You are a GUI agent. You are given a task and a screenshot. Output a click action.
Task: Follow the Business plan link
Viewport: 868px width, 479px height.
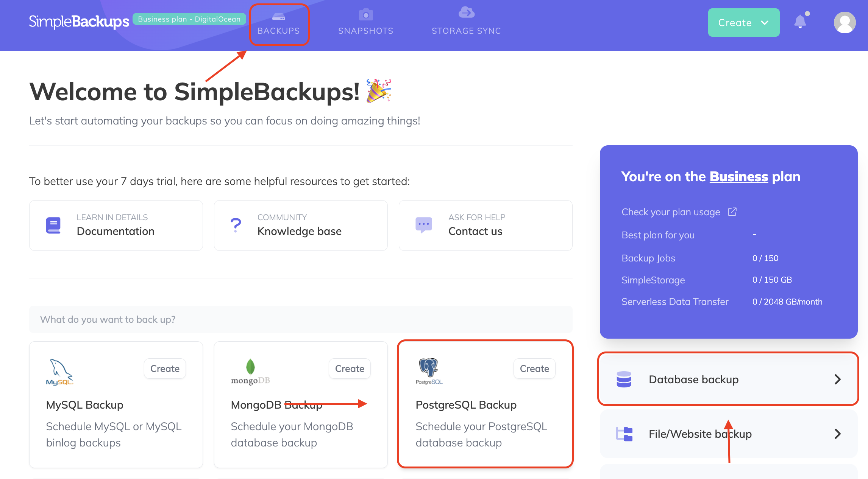click(x=738, y=177)
